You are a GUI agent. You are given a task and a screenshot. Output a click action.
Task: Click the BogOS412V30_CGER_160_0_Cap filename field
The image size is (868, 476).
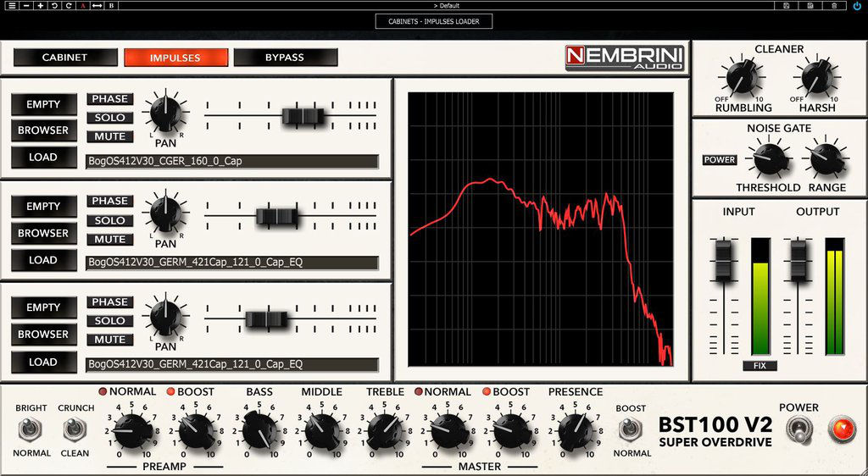(x=232, y=162)
